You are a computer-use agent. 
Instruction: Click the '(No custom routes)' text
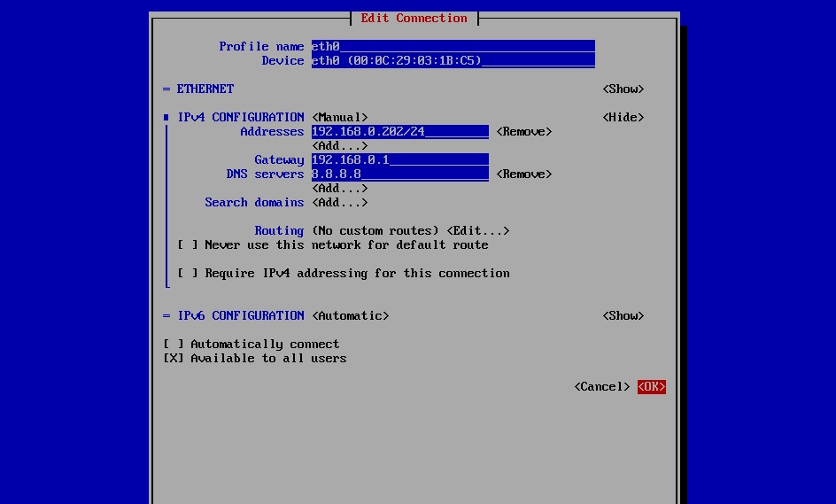pyautogui.click(x=375, y=231)
